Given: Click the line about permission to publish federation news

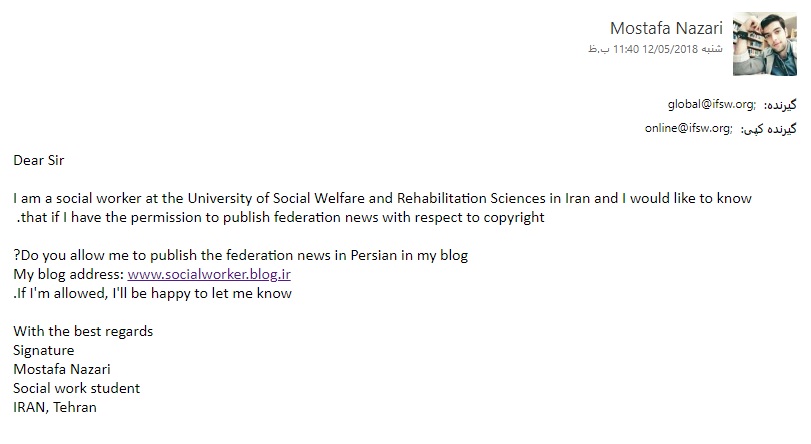Looking at the screenshot, I should point(280,217).
